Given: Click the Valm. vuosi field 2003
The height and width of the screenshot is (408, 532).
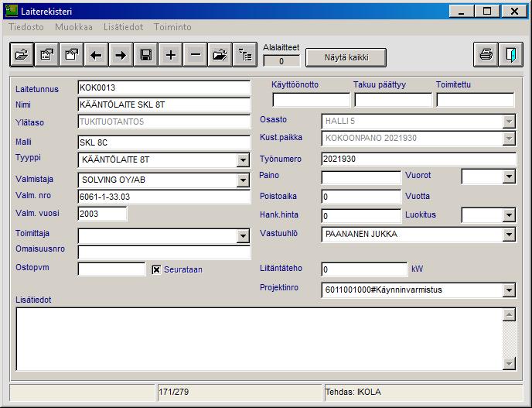Looking at the screenshot, I should tap(103, 214).
